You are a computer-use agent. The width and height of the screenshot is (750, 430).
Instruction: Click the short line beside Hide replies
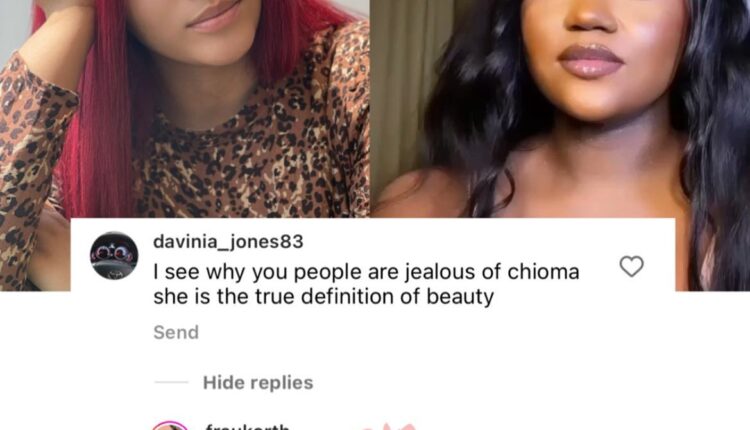point(171,382)
